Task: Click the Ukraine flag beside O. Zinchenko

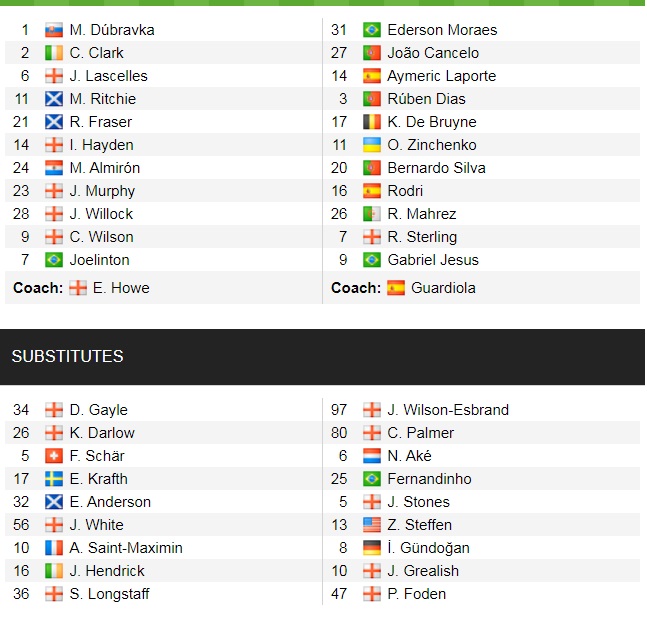Action: 372,145
